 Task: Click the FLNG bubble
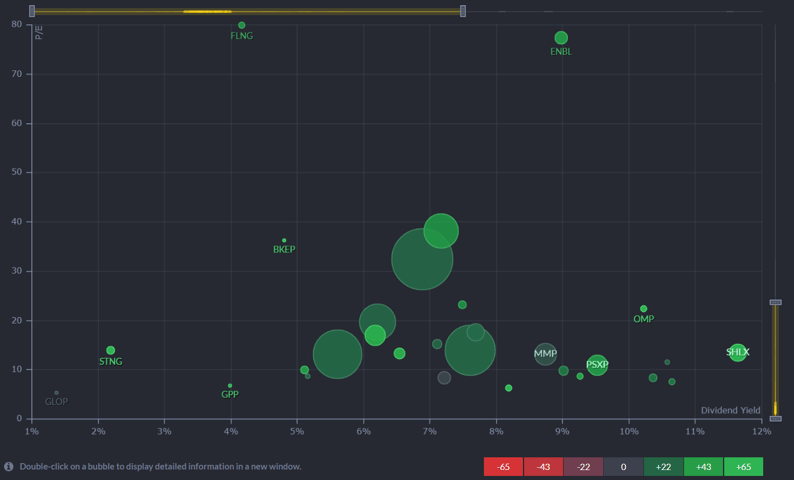(x=242, y=25)
